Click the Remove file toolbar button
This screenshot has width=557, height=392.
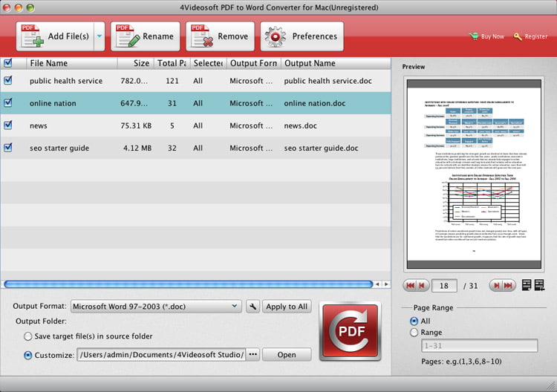point(220,36)
